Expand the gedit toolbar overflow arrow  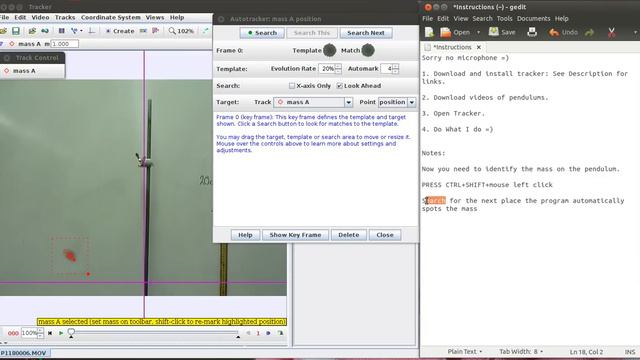(635, 32)
